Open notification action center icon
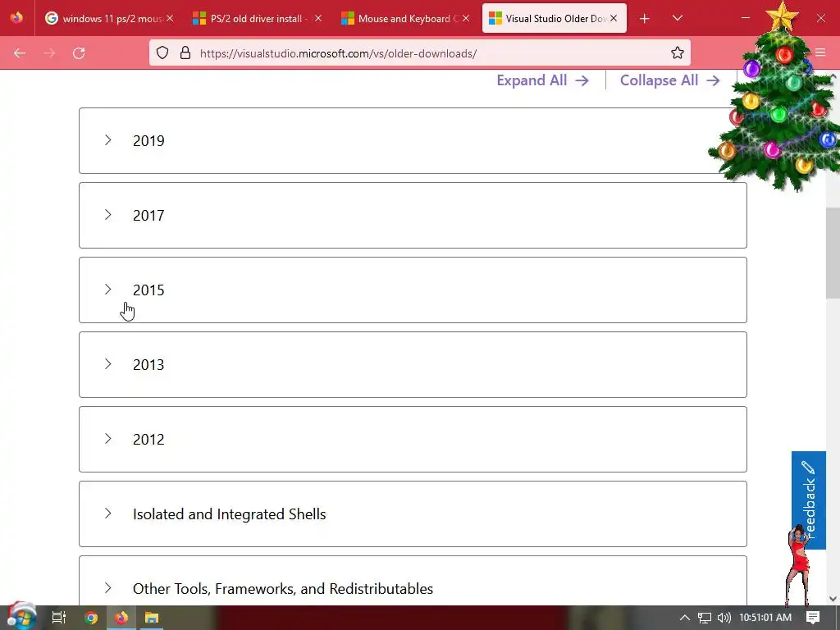The width and height of the screenshot is (840, 630). click(813, 618)
